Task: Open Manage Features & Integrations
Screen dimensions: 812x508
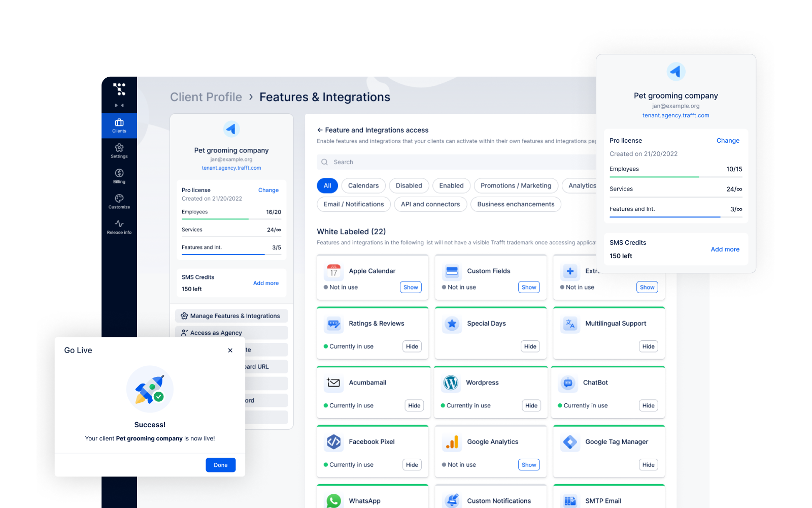Action: 231,316
